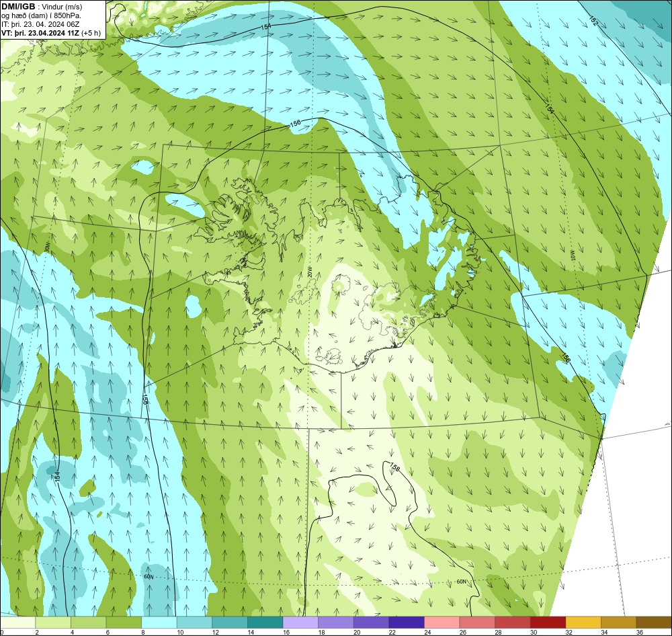Click the '10W' meridian label
Screen dimensions: 672x636
[571, 255]
